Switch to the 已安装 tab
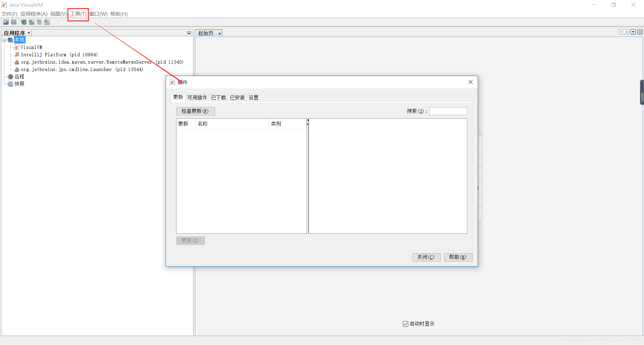The height and width of the screenshot is (345, 644). click(x=237, y=97)
